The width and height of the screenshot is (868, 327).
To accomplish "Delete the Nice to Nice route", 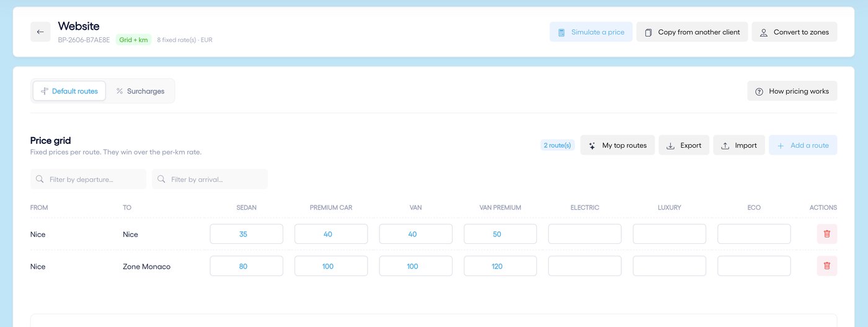I will pyautogui.click(x=826, y=234).
